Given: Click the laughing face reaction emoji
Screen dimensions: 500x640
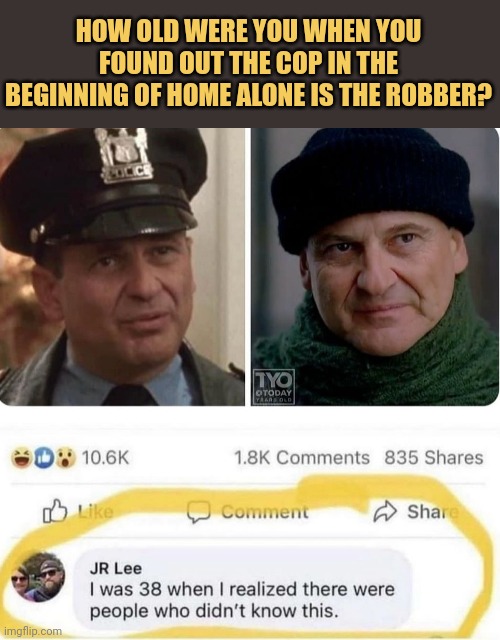Looking at the screenshot, I should (20, 458).
